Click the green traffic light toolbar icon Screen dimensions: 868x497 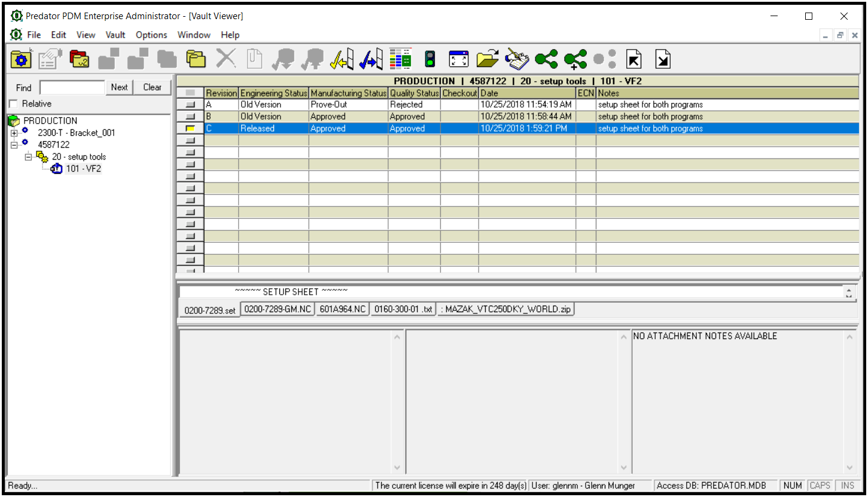[x=430, y=59]
